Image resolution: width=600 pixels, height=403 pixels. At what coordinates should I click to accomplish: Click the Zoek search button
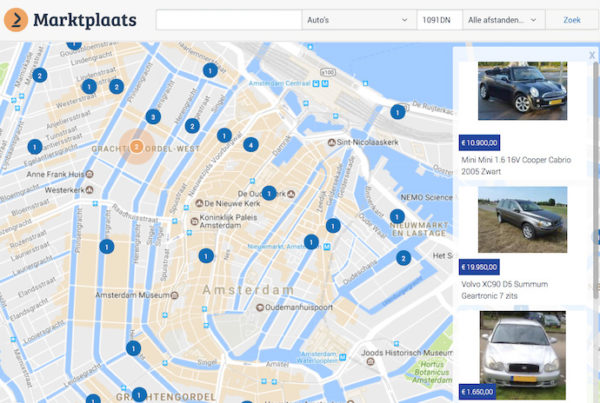click(572, 20)
